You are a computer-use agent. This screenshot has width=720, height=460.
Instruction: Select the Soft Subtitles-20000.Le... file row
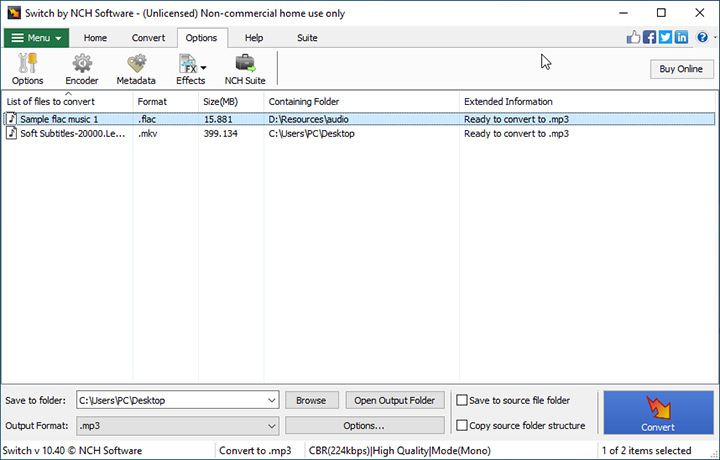[x=359, y=134]
